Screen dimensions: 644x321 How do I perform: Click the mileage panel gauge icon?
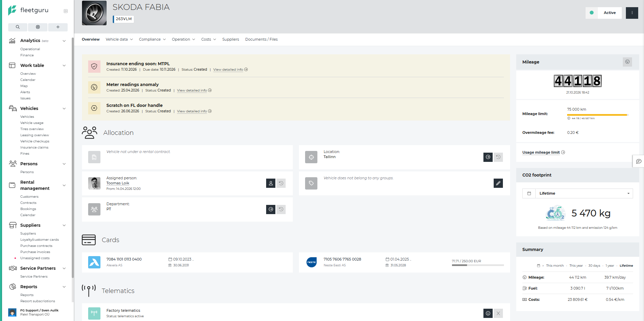[627, 62]
